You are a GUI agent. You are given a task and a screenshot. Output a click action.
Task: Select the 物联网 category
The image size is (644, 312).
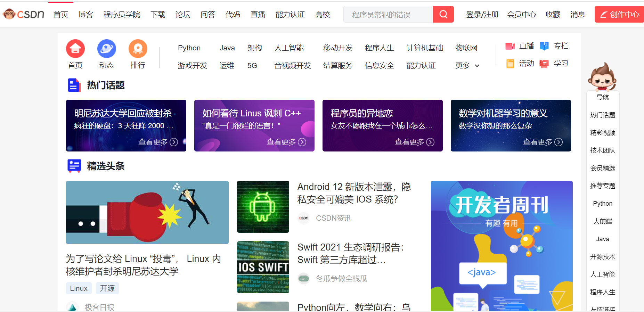point(466,48)
